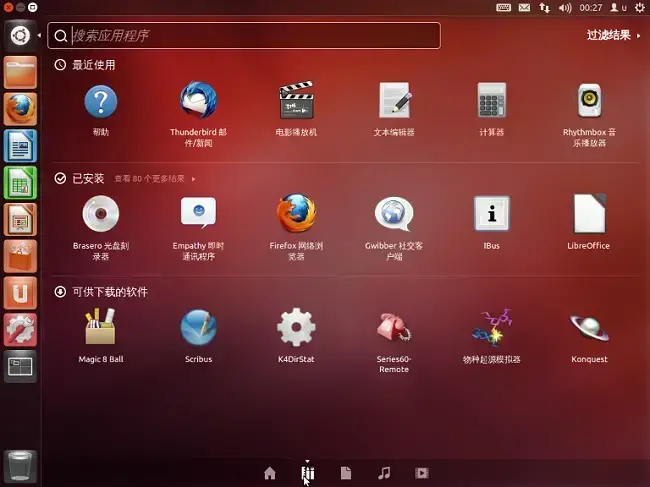Open keyboard input indicator in top panel
This screenshot has height=487, width=650.
[503, 7]
